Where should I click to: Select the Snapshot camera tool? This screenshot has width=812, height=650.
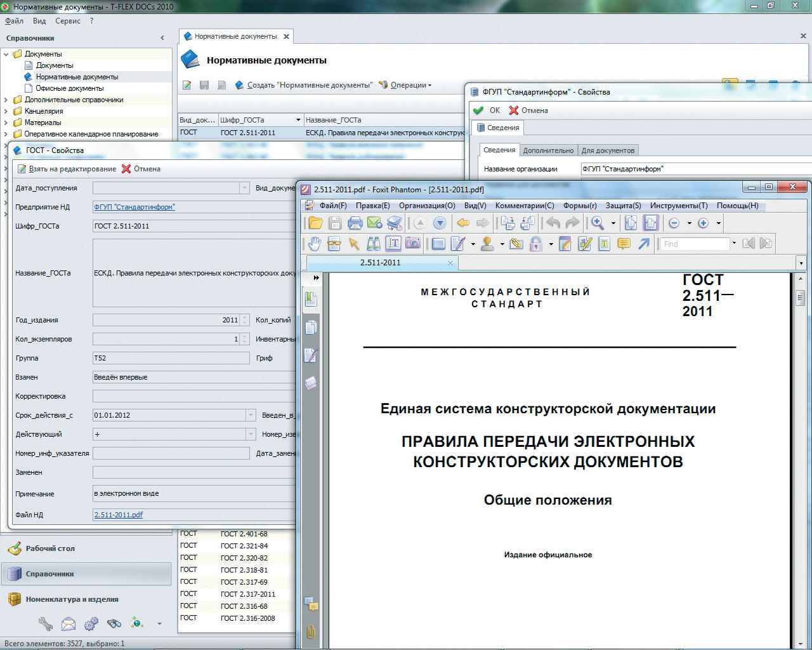point(413,244)
